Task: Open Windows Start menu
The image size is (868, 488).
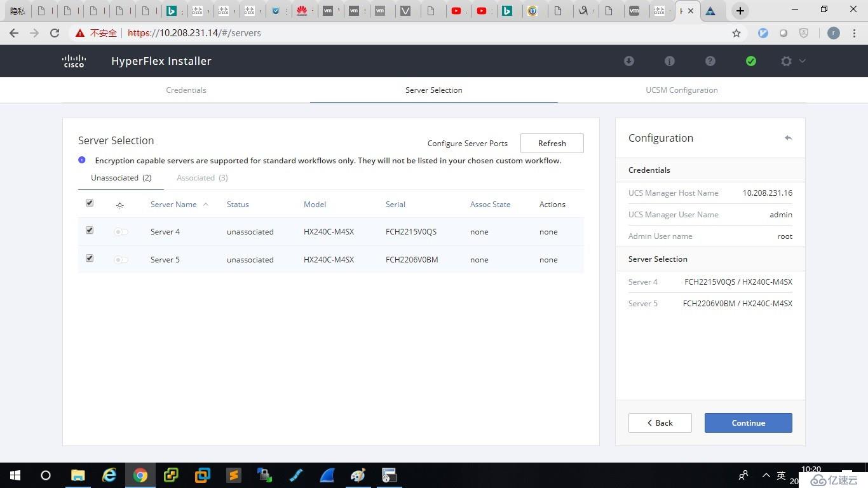Action: pos(15,475)
